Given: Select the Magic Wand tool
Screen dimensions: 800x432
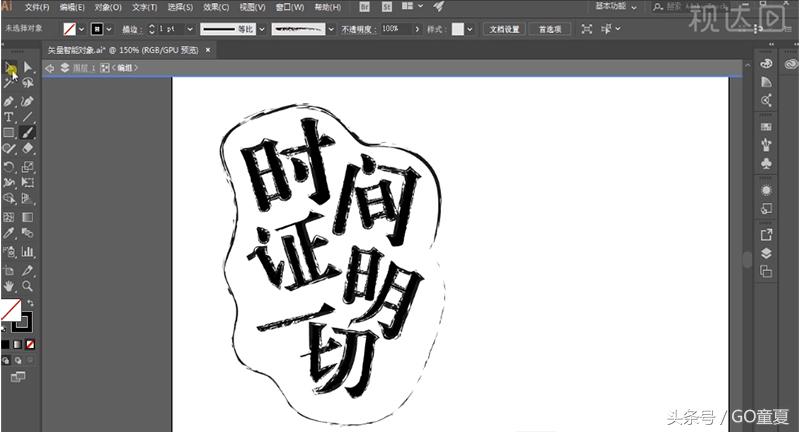Looking at the screenshot, I should 9,83.
